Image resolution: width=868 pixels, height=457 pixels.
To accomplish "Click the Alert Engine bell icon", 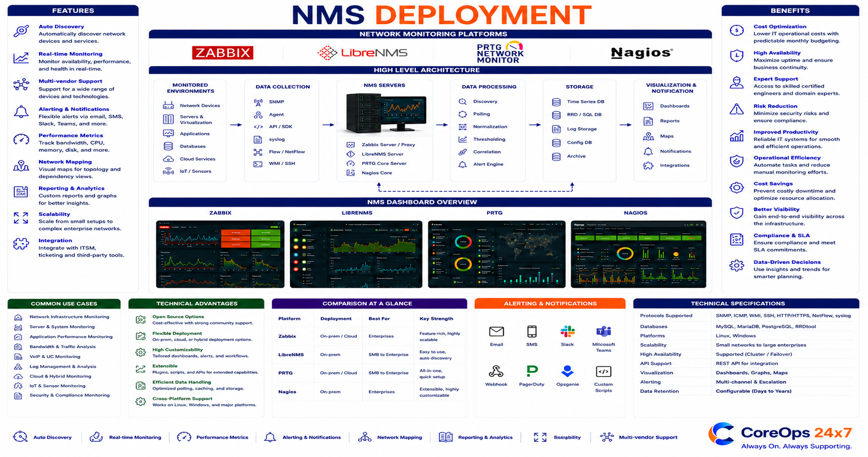I will pos(463,164).
